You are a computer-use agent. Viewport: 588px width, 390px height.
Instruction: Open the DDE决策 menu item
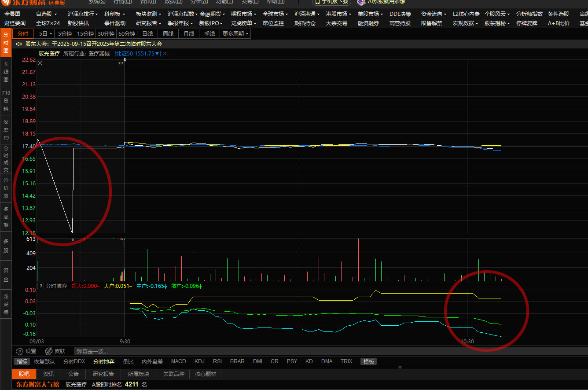click(401, 14)
